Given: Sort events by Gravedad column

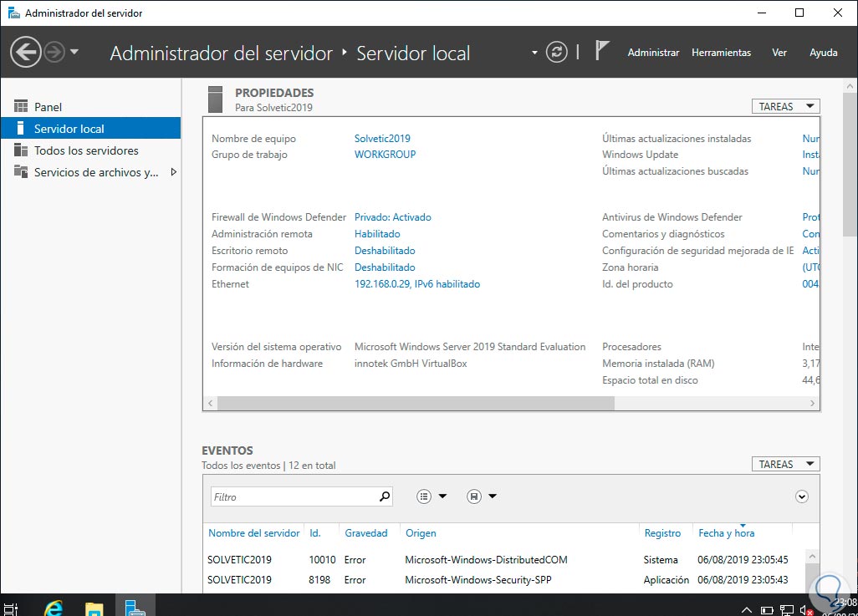Looking at the screenshot, I should tap(366, 533).
